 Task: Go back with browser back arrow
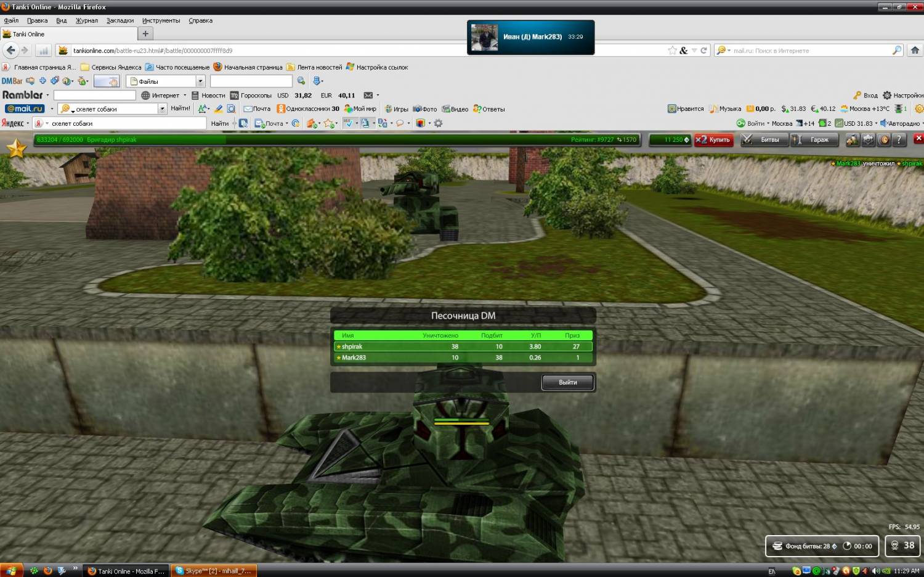(x=11, y=51)
